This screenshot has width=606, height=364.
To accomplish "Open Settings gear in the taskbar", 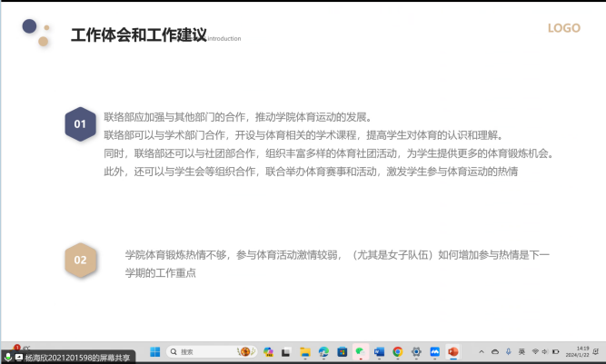I will click(416, 351).
